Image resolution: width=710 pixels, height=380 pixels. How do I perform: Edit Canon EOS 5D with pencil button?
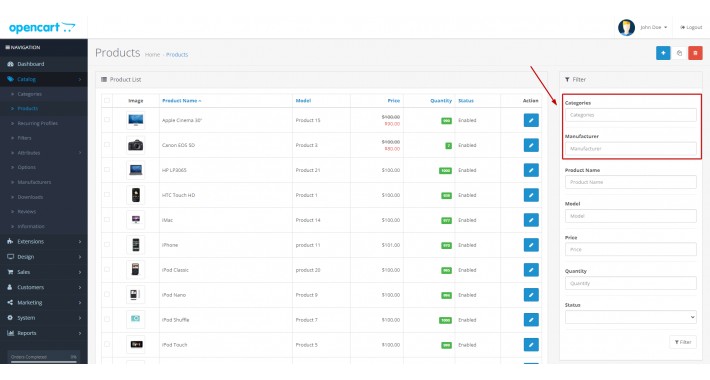click(x=531, y=145)
